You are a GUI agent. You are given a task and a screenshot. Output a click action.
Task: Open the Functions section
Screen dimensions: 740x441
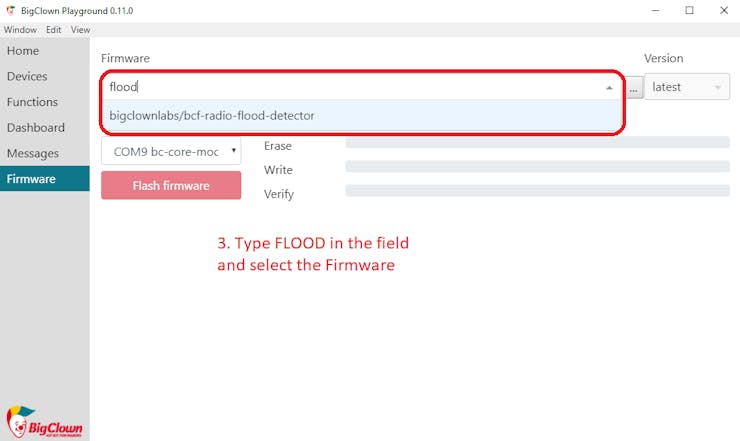click(32, 102)
